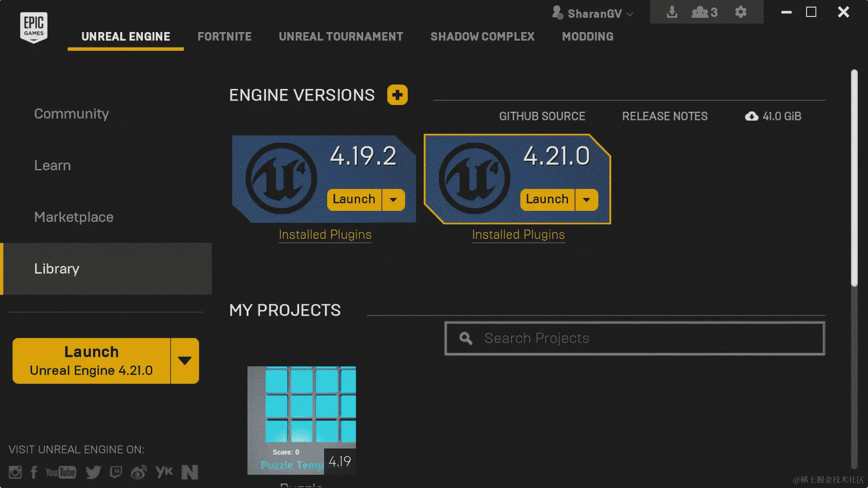Open the Twitter bird icon

pyautogui.click(x=93, y=472)
